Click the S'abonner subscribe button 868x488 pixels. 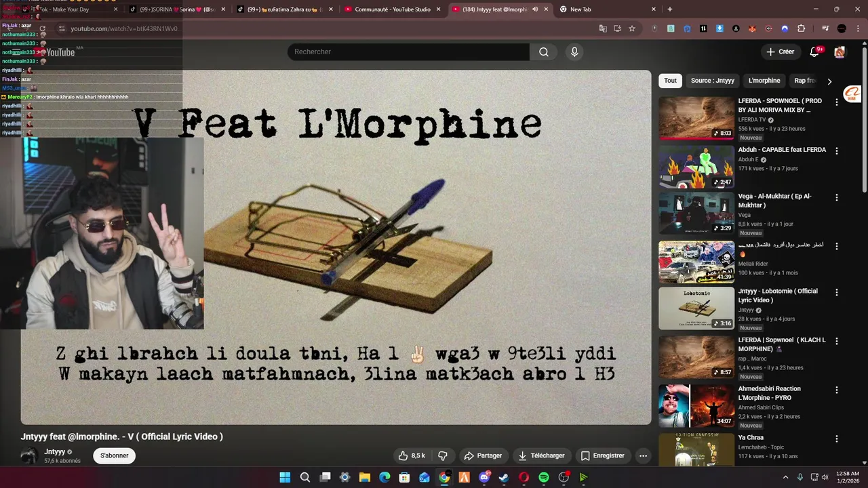tap(114, 455)
